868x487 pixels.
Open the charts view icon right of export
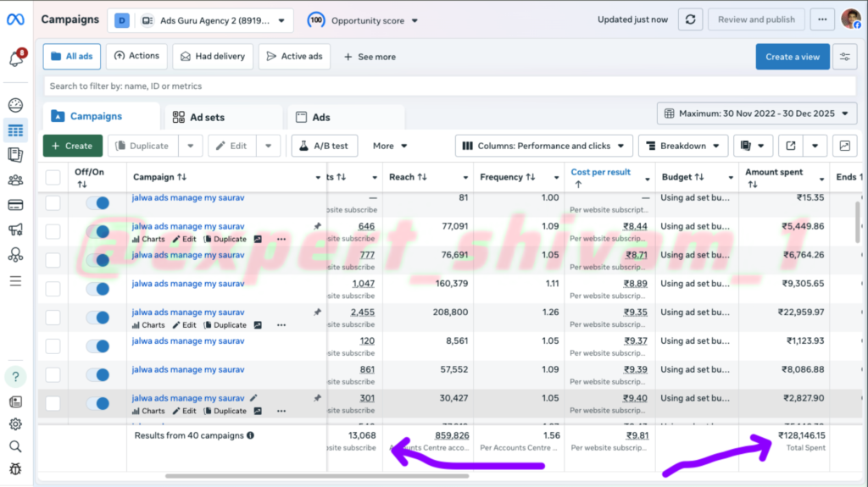pyautogui.click(x=844, y=146)
